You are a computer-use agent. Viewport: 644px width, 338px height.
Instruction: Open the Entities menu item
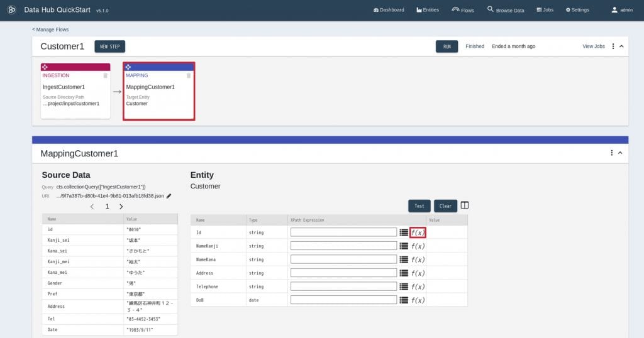428,10
